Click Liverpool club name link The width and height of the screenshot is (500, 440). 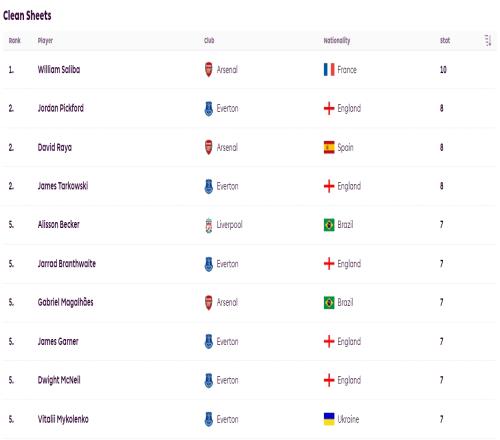(x=229, y=225)
